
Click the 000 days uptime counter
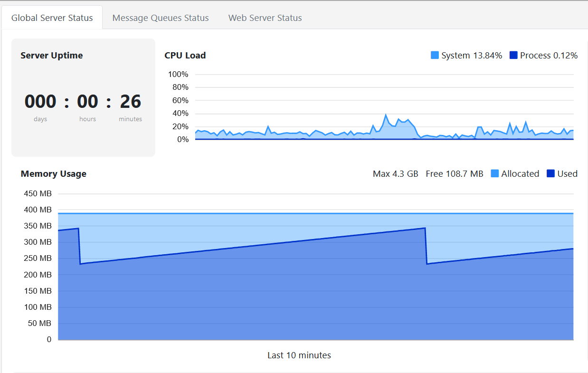(x=40, y=102)
